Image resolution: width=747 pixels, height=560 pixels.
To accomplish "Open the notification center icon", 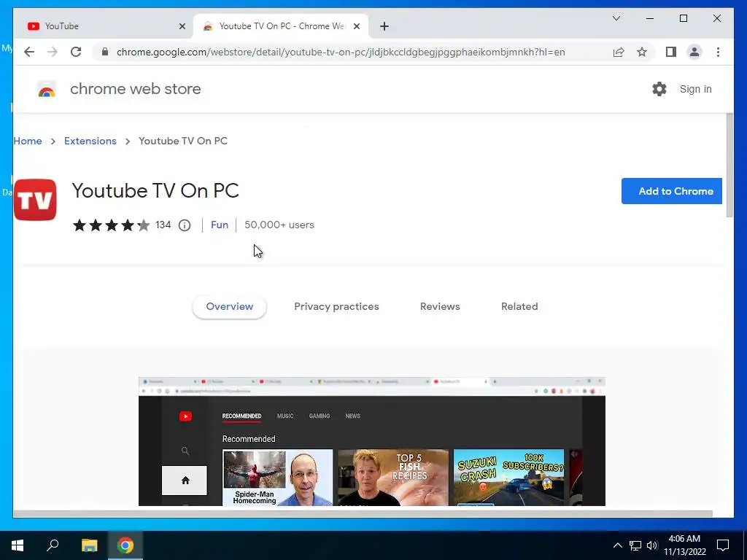I will (723, 545).
